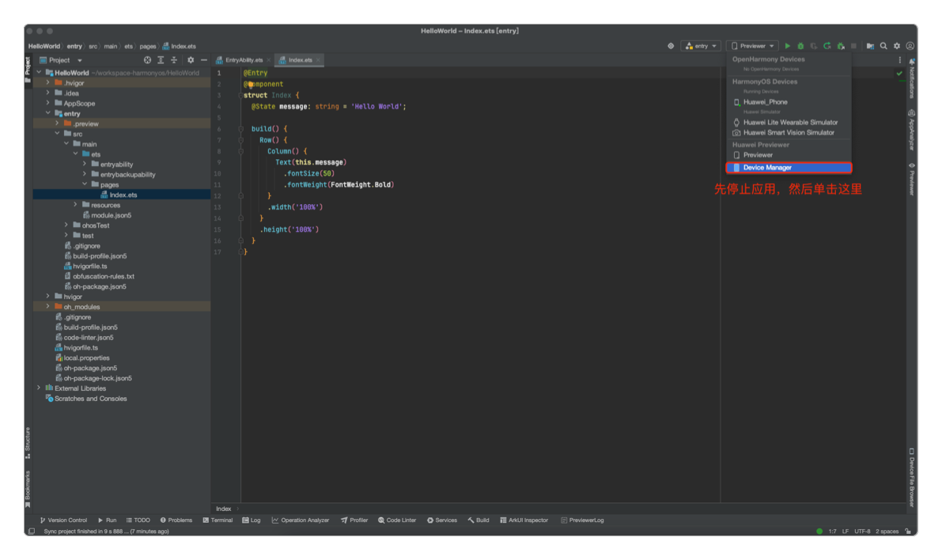Open the PreviewerLog tool window
This screenshot has width=942, height=560.
[582, 520]
